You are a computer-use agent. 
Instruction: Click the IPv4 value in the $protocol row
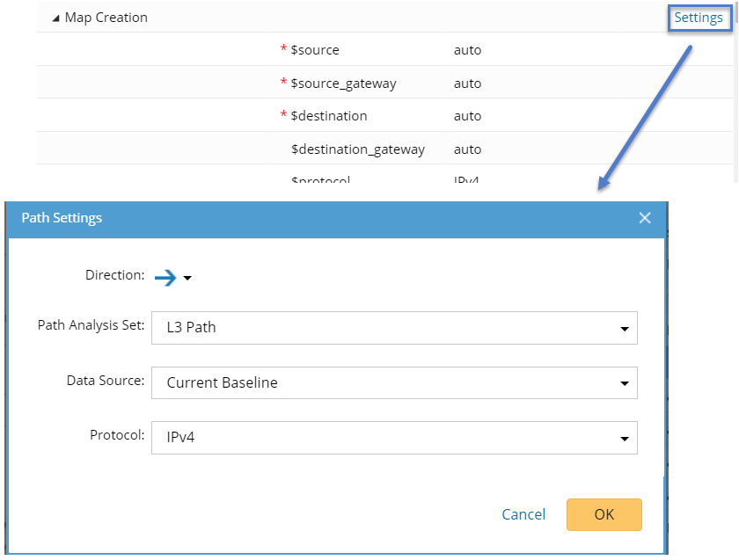tap(467, 179)
